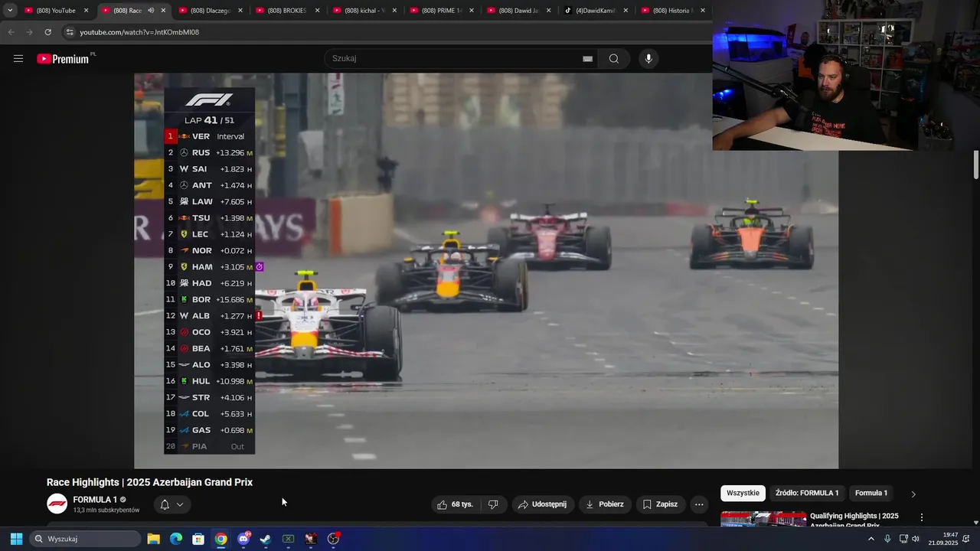Go forward with the browser forward arrow
This screenshot has height=551, width=980.
point(29,32)
